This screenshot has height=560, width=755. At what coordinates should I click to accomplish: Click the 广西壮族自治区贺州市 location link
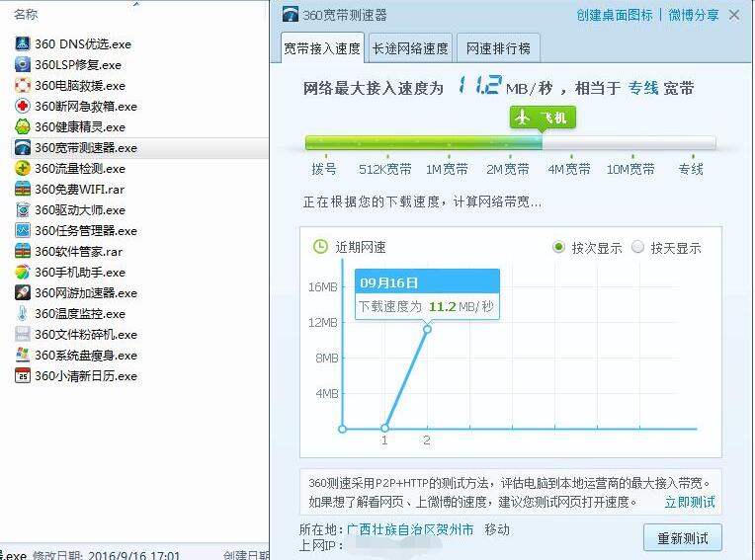click(x=410, y=529)
